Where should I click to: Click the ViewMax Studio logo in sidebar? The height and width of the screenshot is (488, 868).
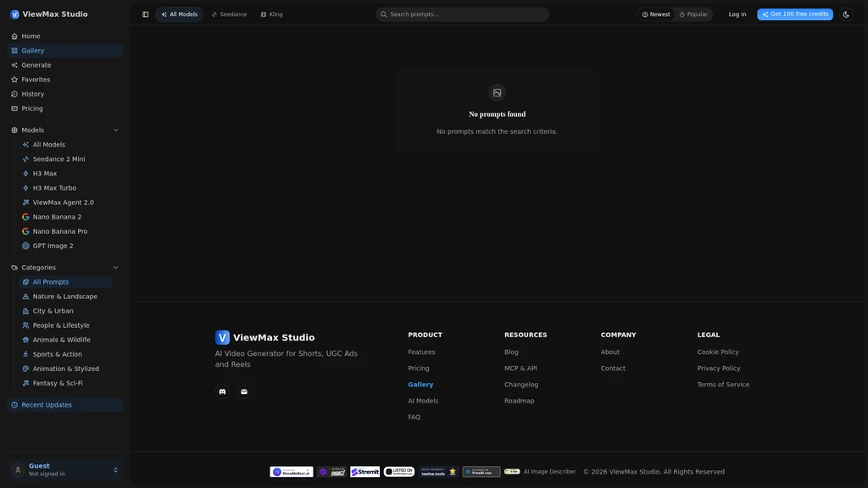pyautogui.click(x=48, y=14)
